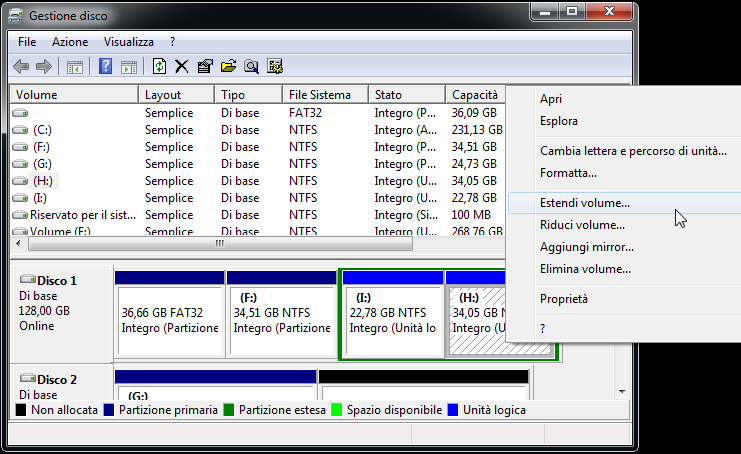Viewport: 741px width, 454px height.
Task: Click the down arrow of disk pane scrollbar
Action: point(622,392)
